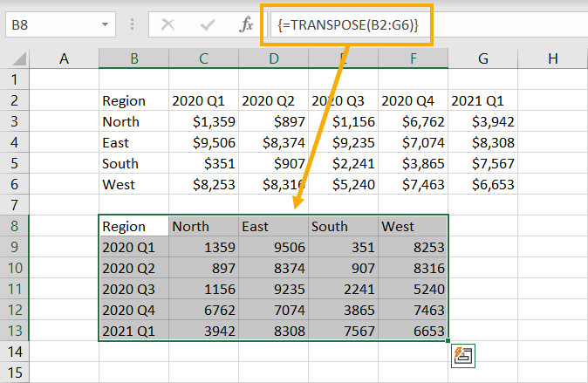The width and height of the screenshot is (588, 383).
Task: Select row 3 header
Action: pos(14,121)
